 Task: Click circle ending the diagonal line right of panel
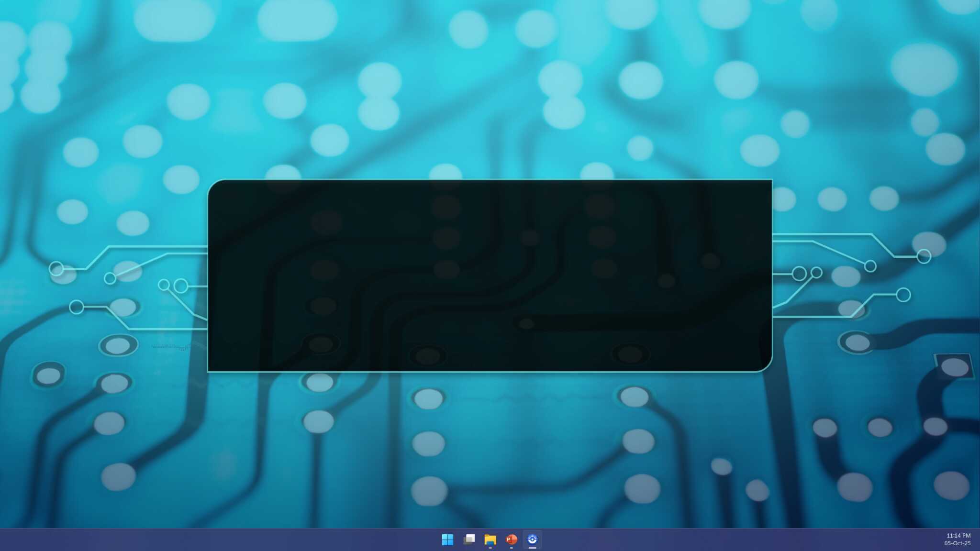870,266
